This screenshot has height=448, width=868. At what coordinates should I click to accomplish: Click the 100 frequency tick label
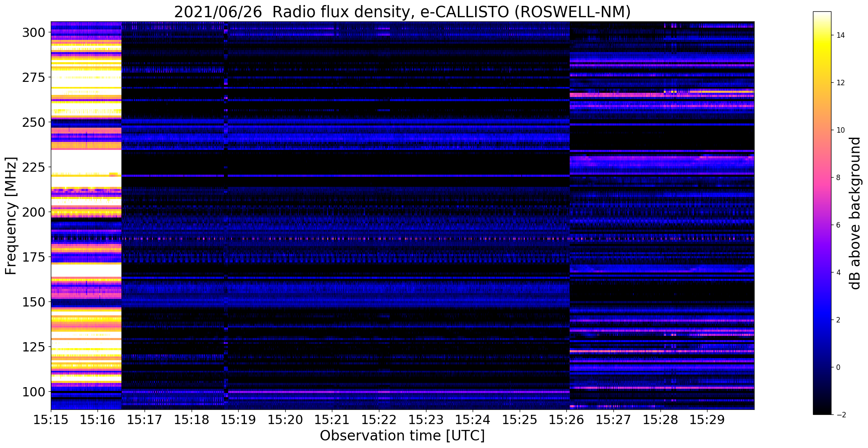tap(34, 392)
